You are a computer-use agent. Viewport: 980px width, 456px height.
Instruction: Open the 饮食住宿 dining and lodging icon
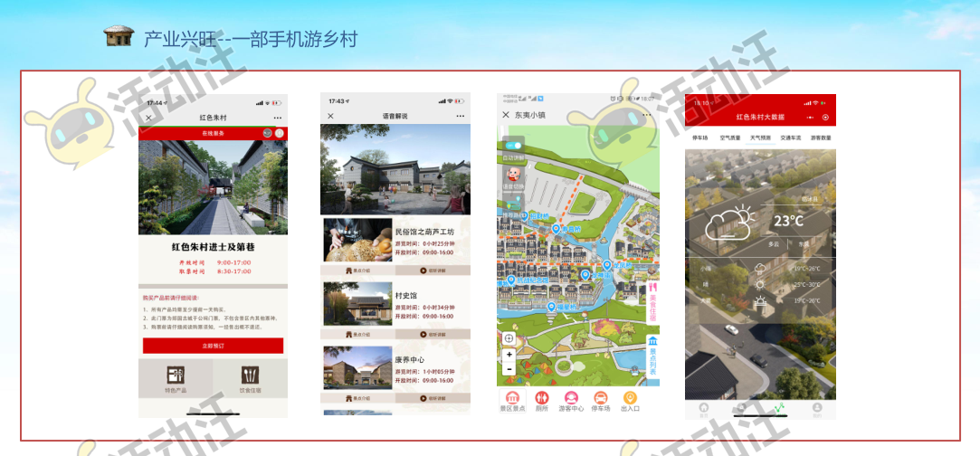click(x=250, y=376)
